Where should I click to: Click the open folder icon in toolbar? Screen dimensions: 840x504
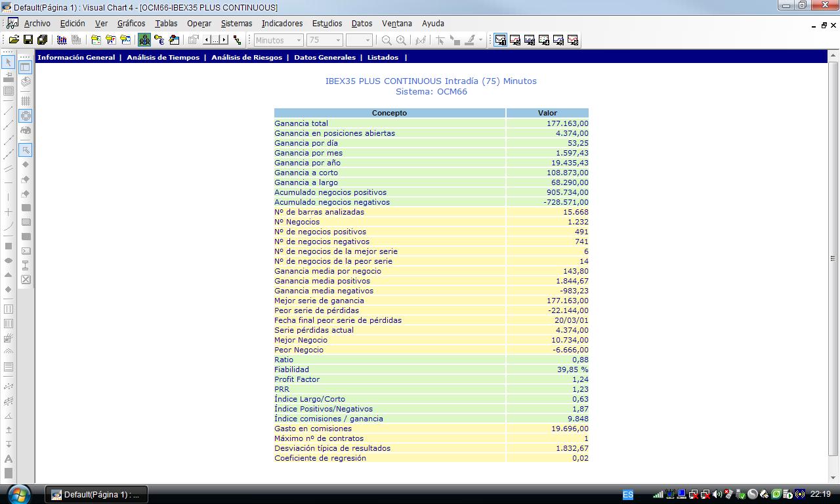14,40
